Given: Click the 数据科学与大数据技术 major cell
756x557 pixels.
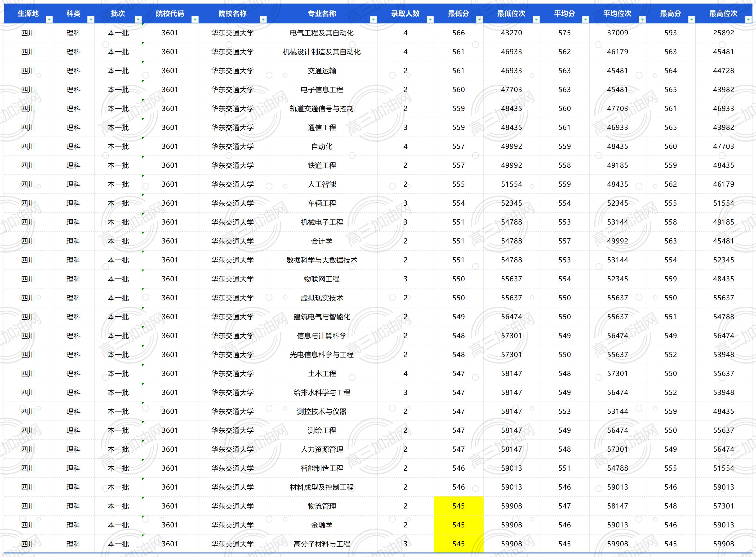Looking at the screenshot, I should coord(322,260).
